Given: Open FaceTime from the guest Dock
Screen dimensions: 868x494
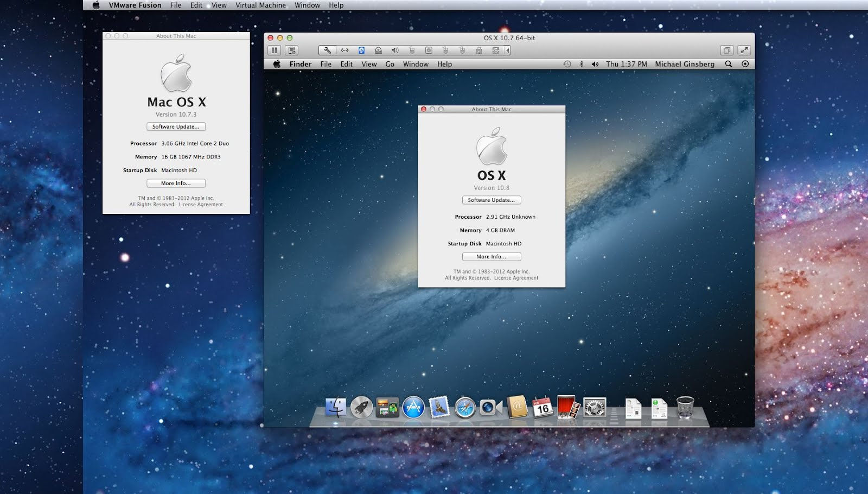Looking at the screenshot, I should [x=490, y=408].
